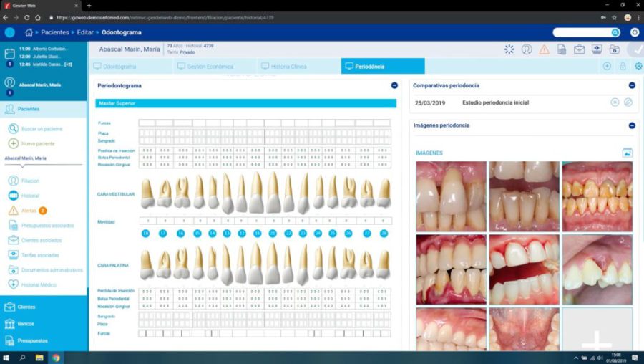Delete the Estudio periodoncia inicial comparison
Screen dimensions: 644x364
click(x=615, y=102)
